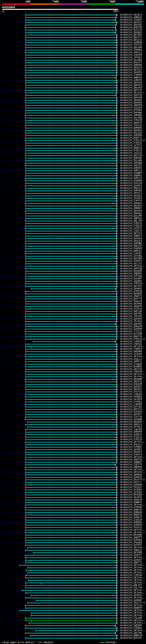Click the hit label UniRef100_A5AI12
Viewport: 146px width, 644px height.
pyautogui.click(x=131, y=53)
